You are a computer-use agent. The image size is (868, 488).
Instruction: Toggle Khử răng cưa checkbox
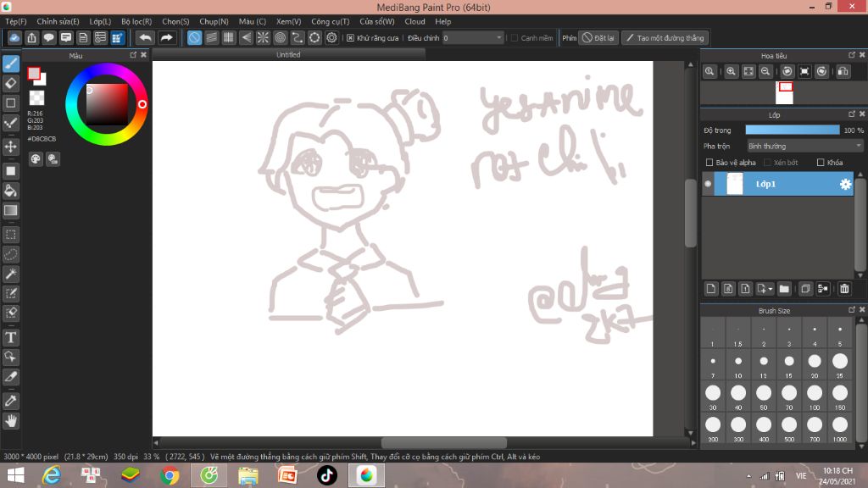(350, 38)
